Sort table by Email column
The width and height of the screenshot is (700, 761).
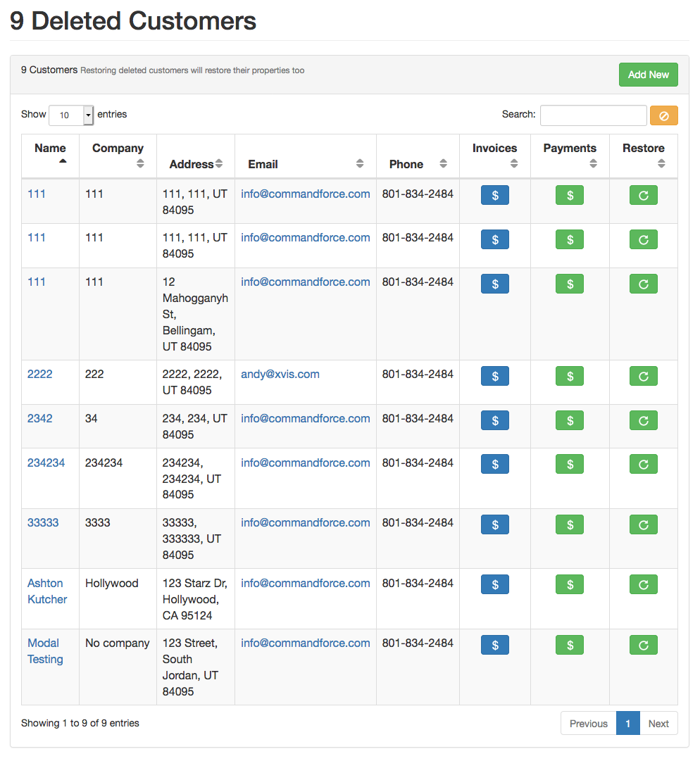click(x=306, y=156)
